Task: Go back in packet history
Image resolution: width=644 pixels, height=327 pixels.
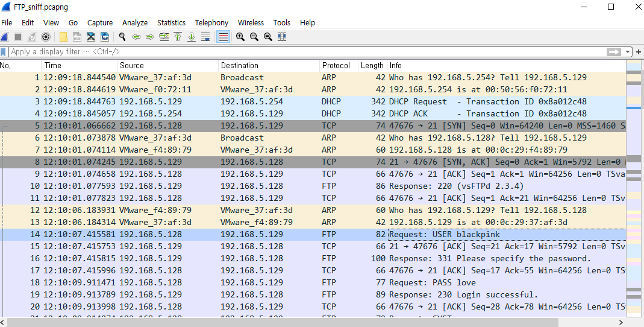Action: pyautogui.click(x=136, y=37)
